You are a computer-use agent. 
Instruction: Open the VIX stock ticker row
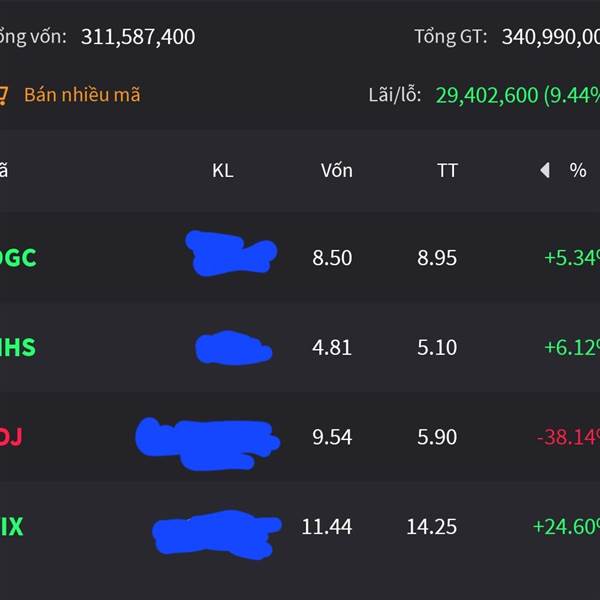[x=300, y=527]
